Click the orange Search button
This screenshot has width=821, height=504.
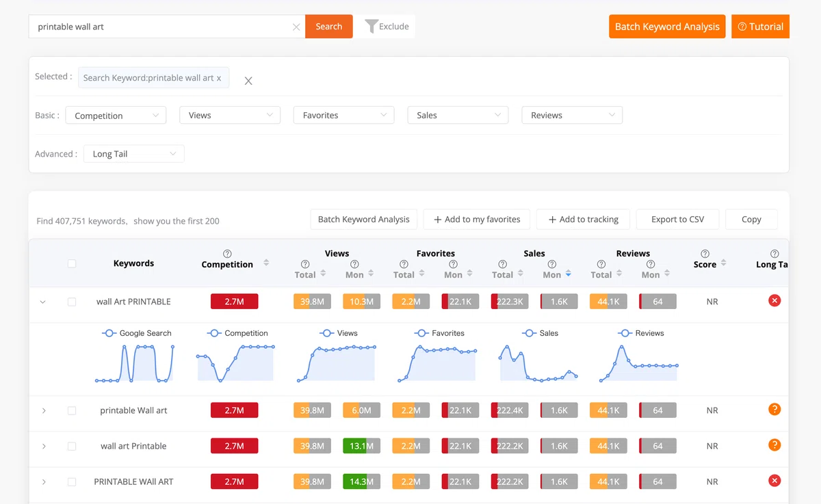[x=329, y=27]
